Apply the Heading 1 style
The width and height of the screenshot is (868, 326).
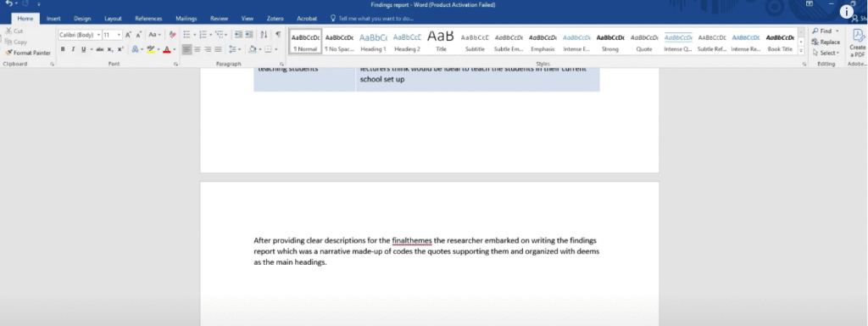[373, 42]
